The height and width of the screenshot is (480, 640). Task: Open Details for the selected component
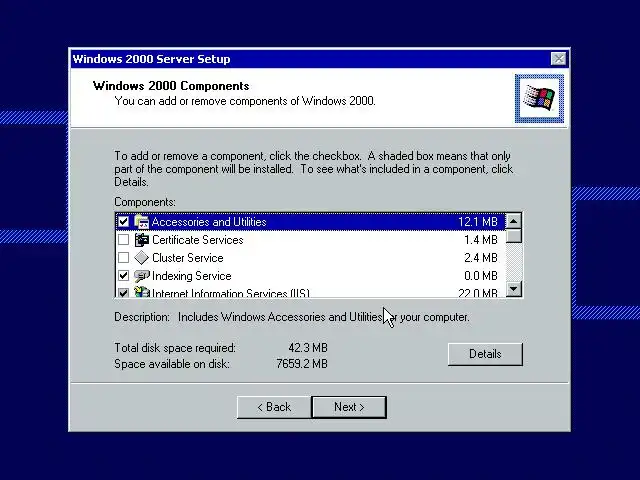point(485,354)
